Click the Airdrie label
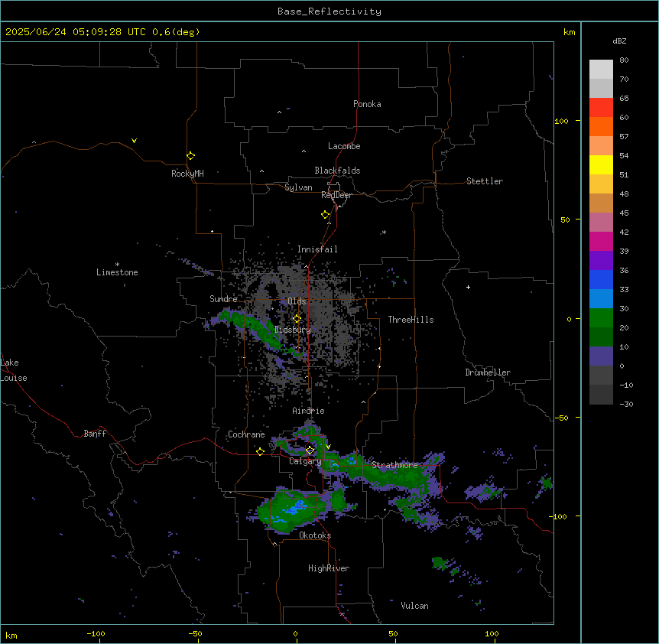The width and height of the screenshot is (659, 644). click(x=308, y=411)
